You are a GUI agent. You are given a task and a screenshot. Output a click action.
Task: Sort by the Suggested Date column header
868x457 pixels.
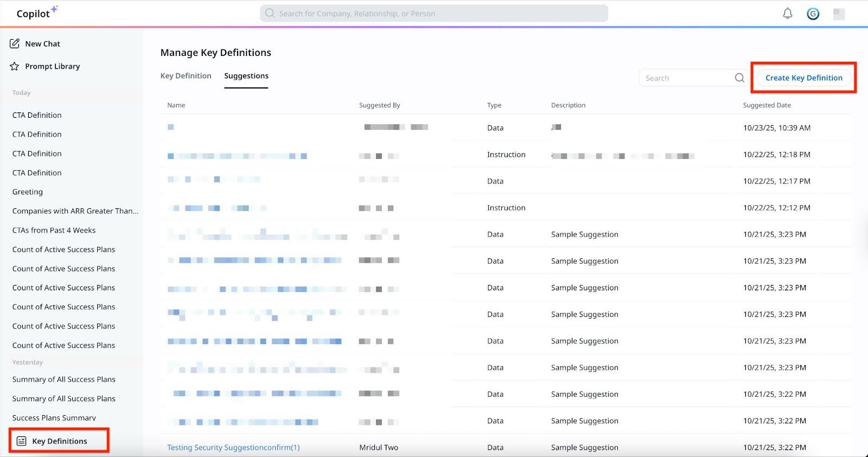[767, 105]
